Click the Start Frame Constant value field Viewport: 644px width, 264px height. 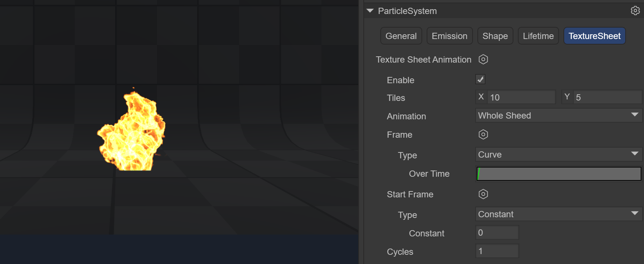point(497,233)
